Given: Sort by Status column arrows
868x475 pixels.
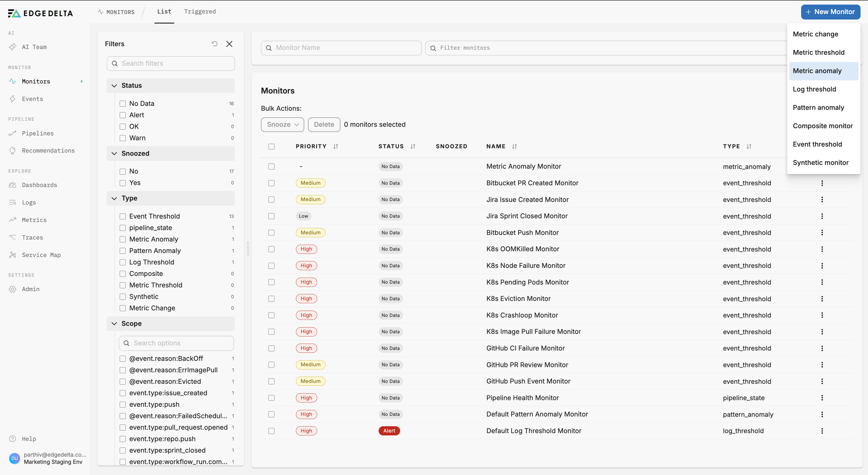Looking at the screenshot, I should 413,147.
